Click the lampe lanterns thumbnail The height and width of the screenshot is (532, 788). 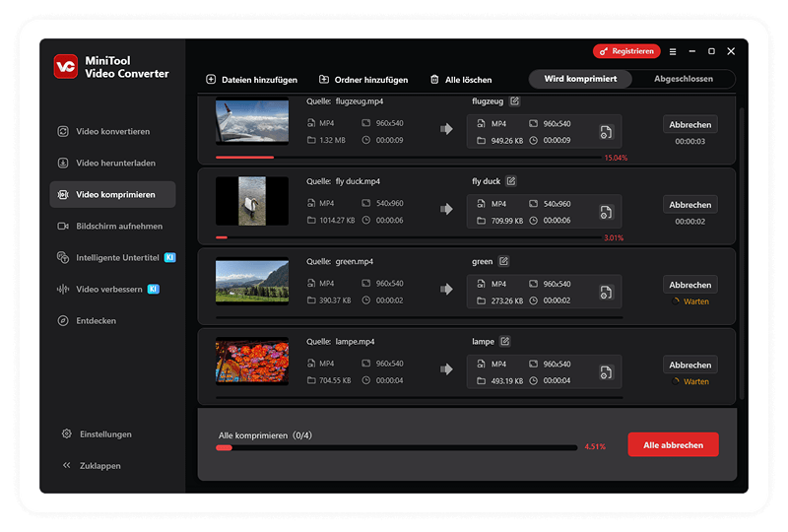(252, 361)
